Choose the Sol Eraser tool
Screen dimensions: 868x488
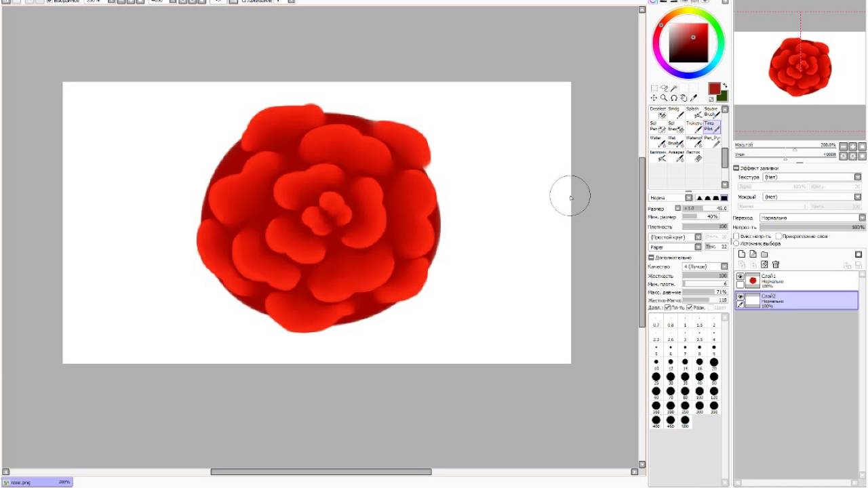(676, 127)
